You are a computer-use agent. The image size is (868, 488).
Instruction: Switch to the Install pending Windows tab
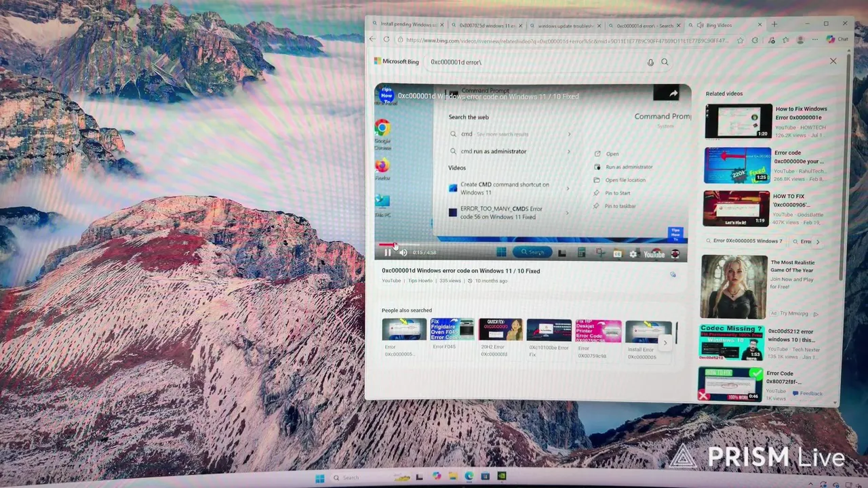coord(407,25)
